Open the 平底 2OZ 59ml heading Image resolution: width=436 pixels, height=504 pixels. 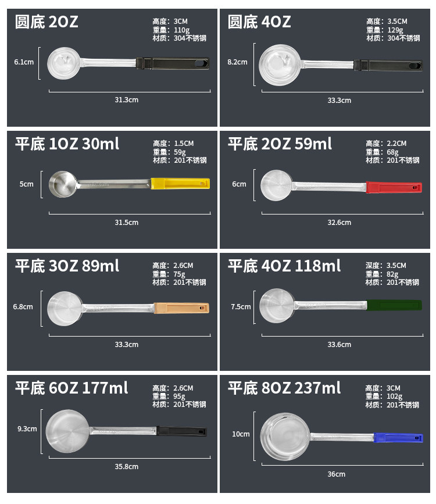(280, 144)
